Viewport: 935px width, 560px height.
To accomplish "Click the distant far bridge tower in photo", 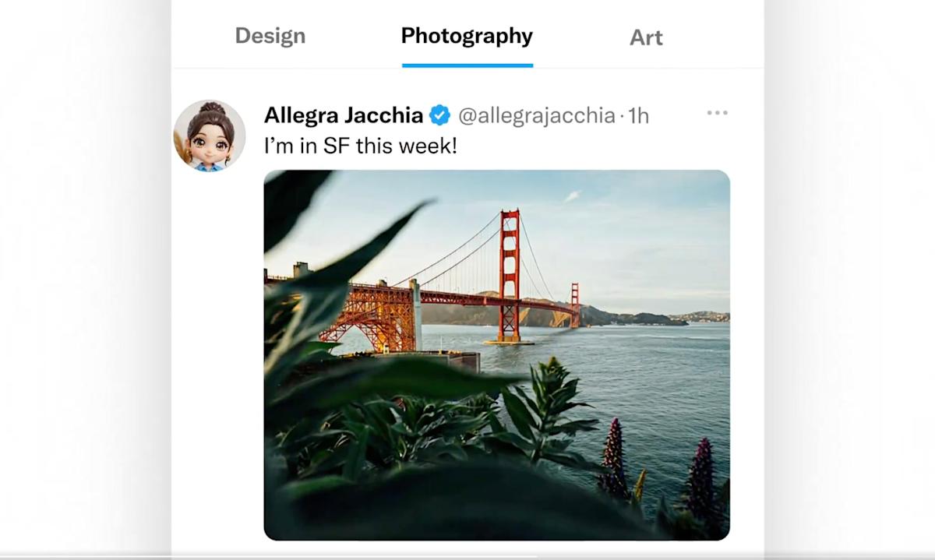I will tap(575, 304).
